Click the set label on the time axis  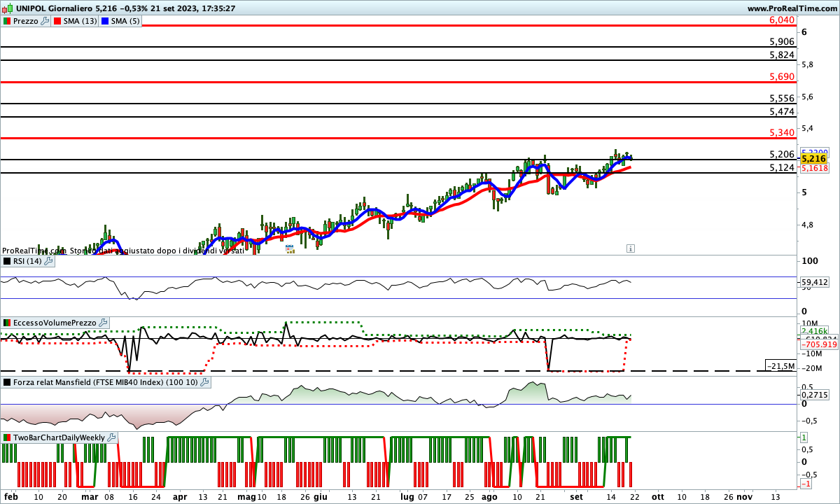(x=577, y=496)
